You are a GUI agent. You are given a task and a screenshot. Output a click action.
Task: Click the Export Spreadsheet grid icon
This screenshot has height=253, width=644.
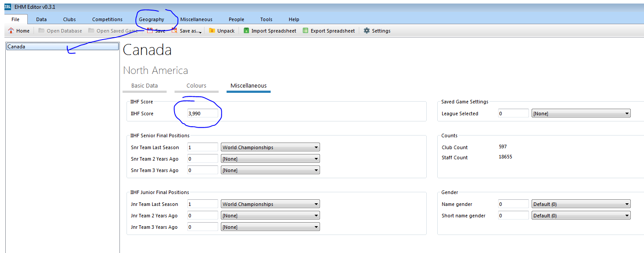305,31
